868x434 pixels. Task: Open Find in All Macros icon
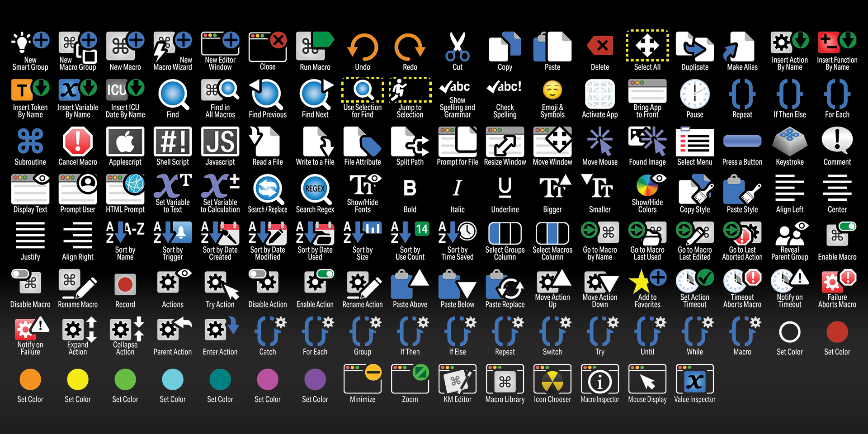(220, 90)
